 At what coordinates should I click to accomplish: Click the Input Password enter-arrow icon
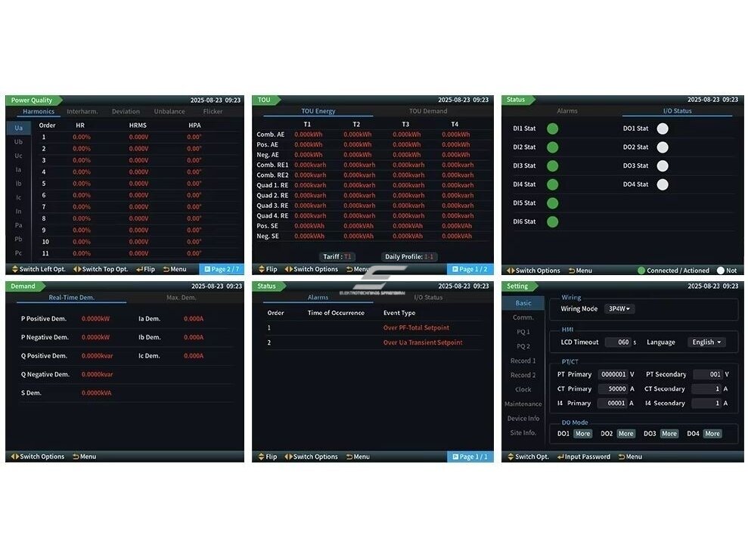coord(560,456)
